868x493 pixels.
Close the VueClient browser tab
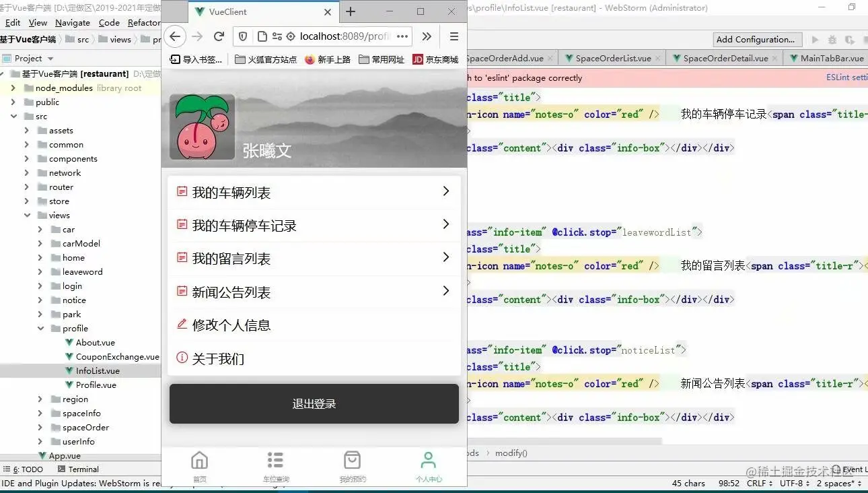coord(328,12)
